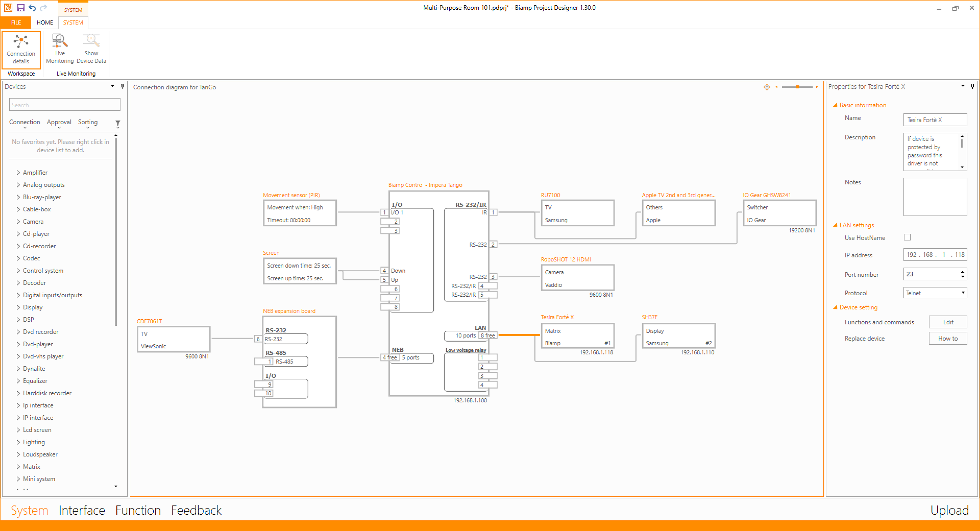Open the Interface tab at bottom
The width and height of the screenshot is (980, 531).
(82, 510)
